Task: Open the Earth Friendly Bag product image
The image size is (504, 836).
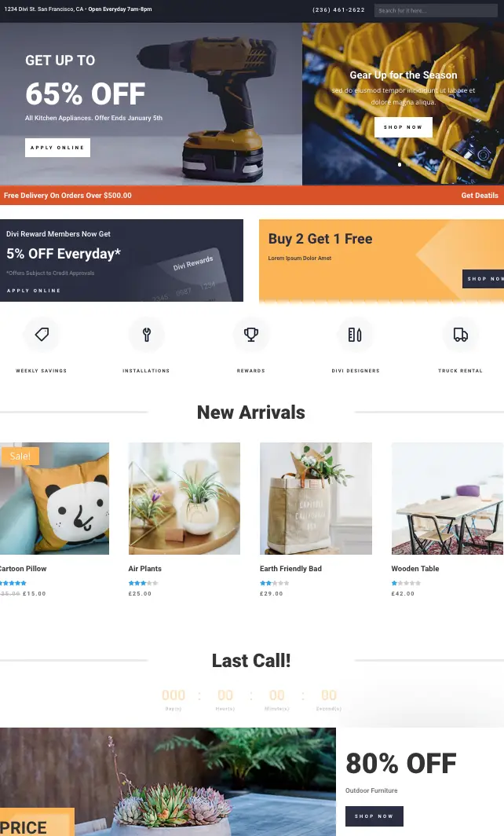Action: click(316, 498)
